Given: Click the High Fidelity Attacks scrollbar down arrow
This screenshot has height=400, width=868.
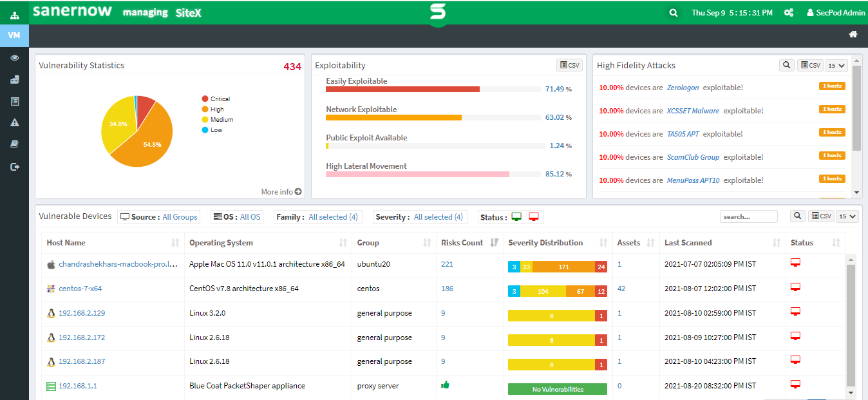Looking at the screenshot, I should tap(856, 192).
